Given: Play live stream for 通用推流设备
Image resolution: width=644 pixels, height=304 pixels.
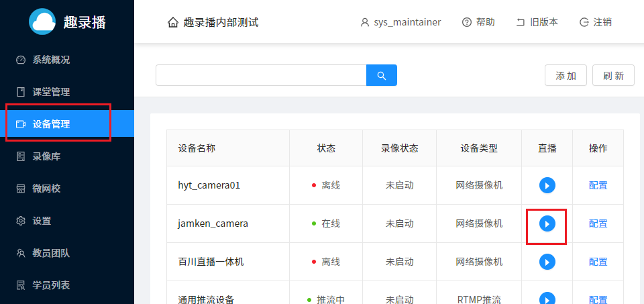Looking at the screenshot, I should pyautogui.click(x=547, y=299).
